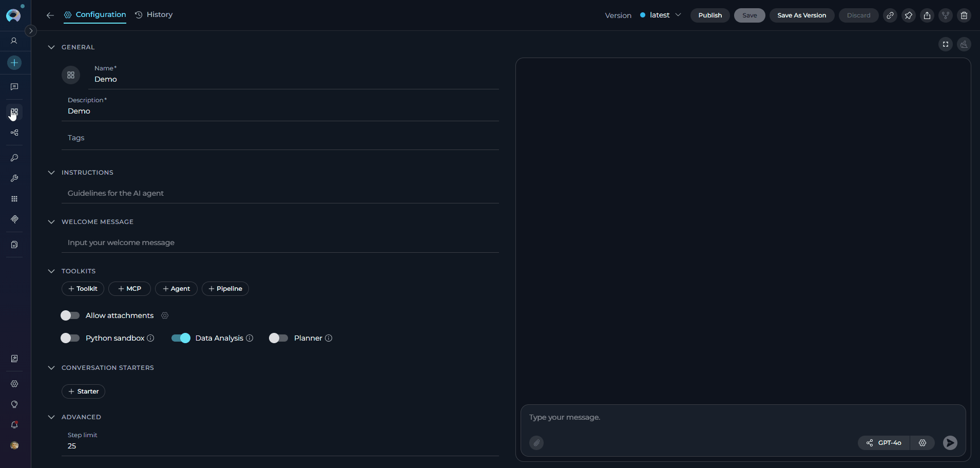Click the welcome message input
Image resolution: width=980 pixels, height=468 pixels.
click(280, 242)
